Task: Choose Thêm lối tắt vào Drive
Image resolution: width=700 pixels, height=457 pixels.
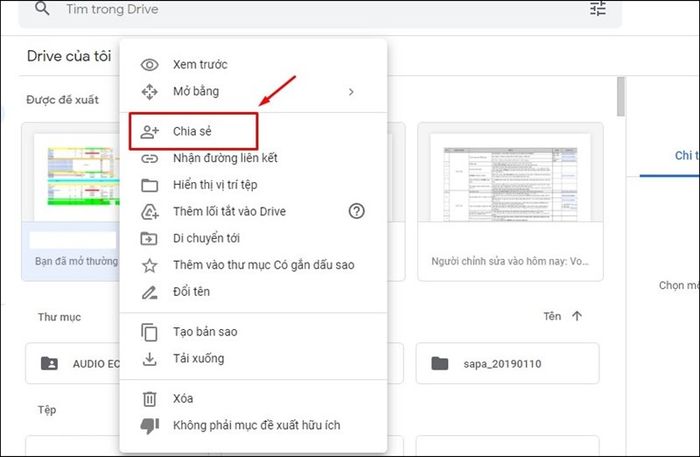Action: click(253, 212)
